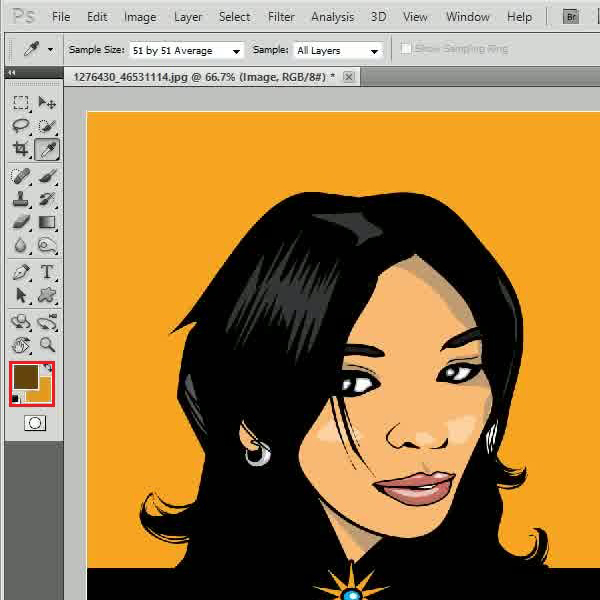The width and height of the screenshot is (600, 600).
Task: Open the Analysis menu
Action: (333, 17)
